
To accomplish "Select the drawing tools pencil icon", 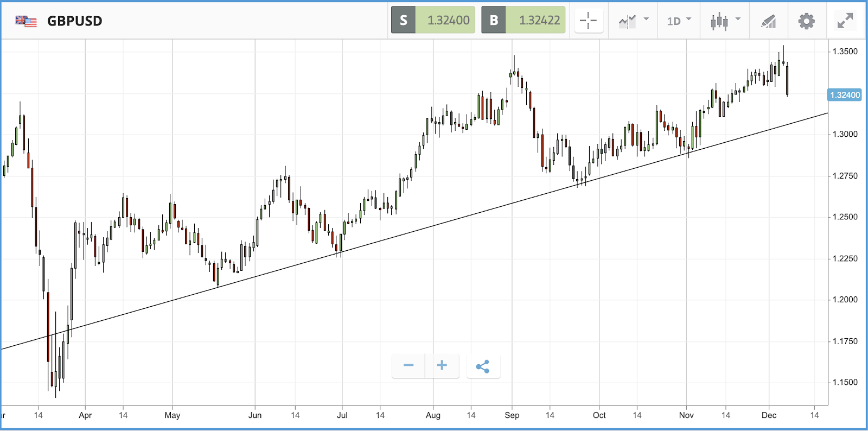I will click(x=769, y=22).
